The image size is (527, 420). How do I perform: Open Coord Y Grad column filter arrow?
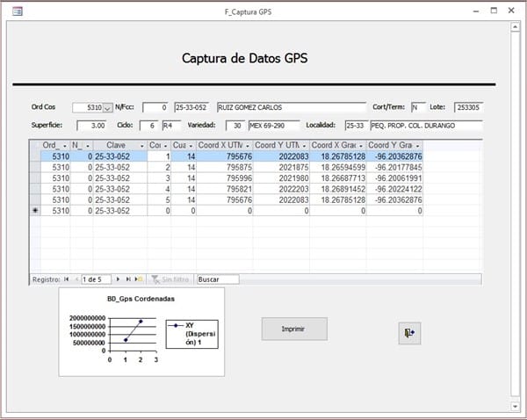point(418,145)
